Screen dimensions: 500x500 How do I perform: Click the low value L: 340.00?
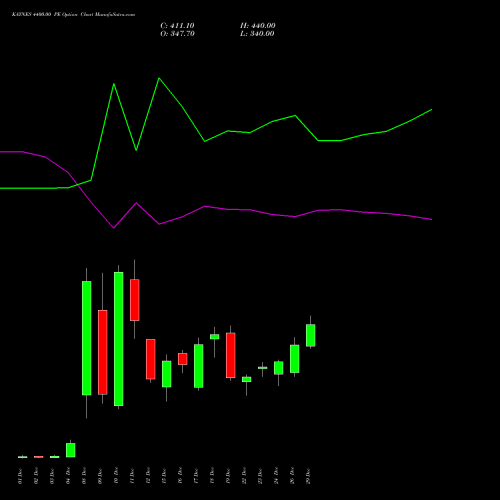257,34
